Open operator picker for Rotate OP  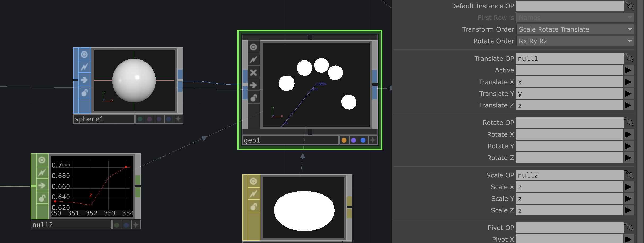tap(628, 122)
